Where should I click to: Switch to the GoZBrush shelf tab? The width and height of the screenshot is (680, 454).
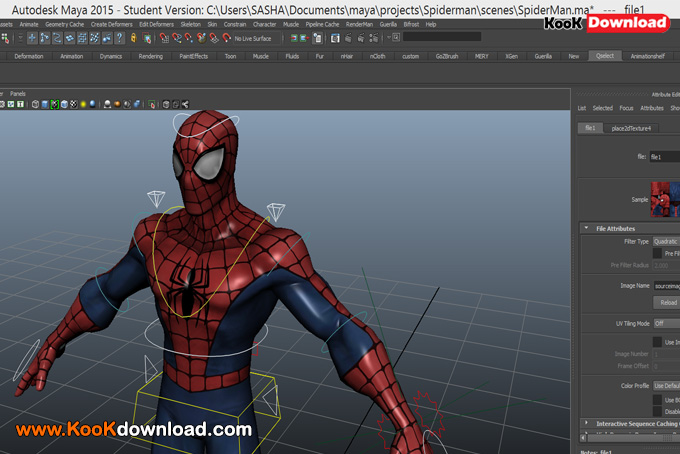[447, 56]
